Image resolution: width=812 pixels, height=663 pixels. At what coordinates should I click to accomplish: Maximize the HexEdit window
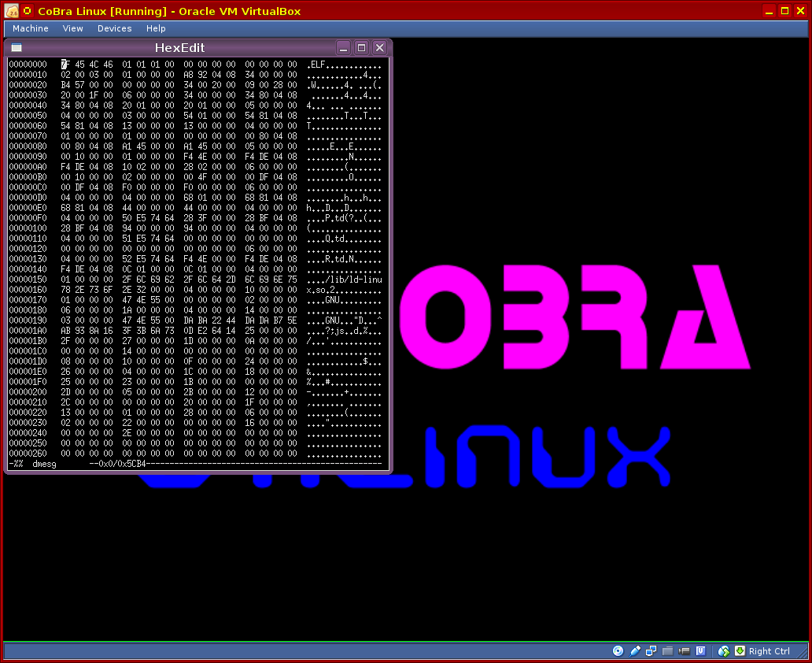(x=361, y=47)
